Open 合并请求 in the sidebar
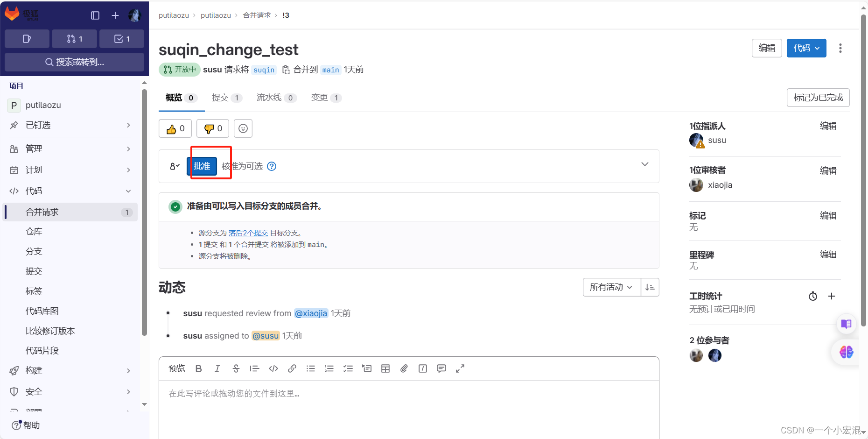 [71, 212]
